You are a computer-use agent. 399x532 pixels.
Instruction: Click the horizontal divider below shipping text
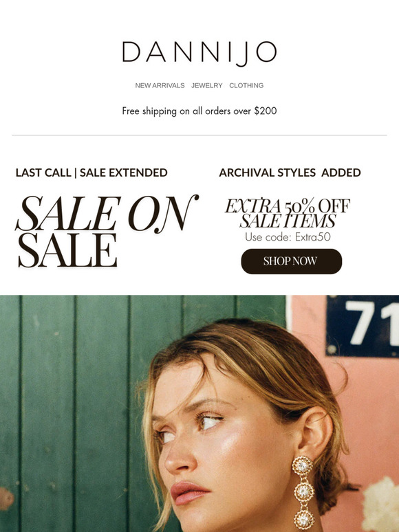199,135
